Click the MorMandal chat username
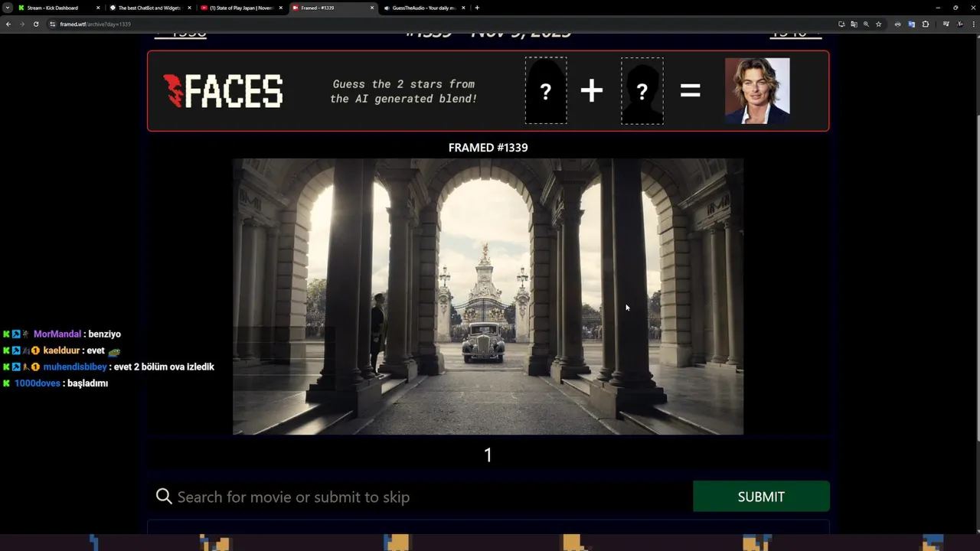 [57, 334]
